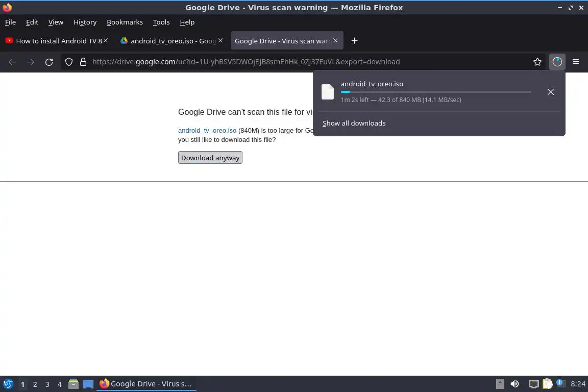The height and width of the screenshot is (392, 588).
Task: Click the show desktop taskbar icon
Action: [x=88, y=384]
